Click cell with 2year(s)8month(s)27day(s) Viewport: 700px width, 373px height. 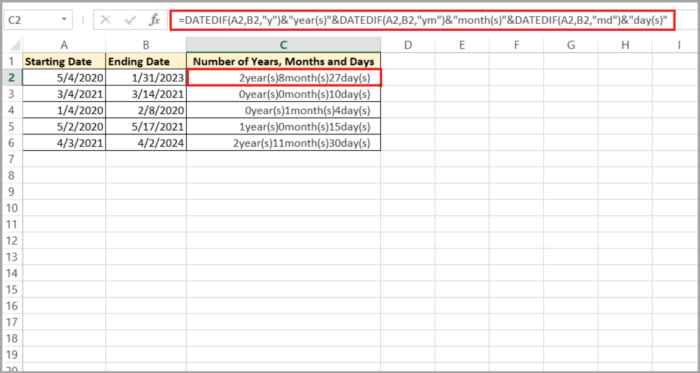click(x=284, y=78)
